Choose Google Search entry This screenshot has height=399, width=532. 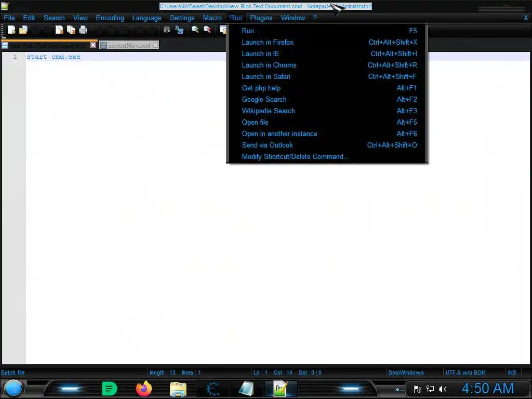click(x=327, y=99)
